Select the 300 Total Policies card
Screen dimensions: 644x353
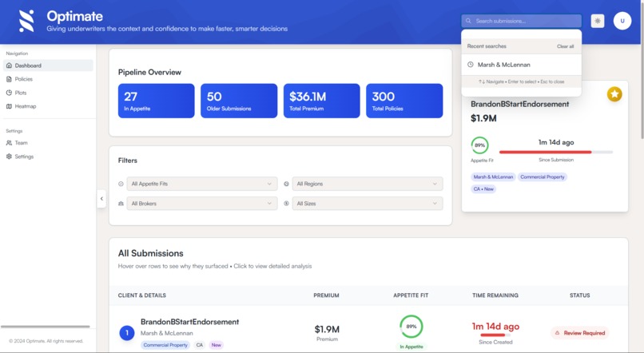pos(404,101)
